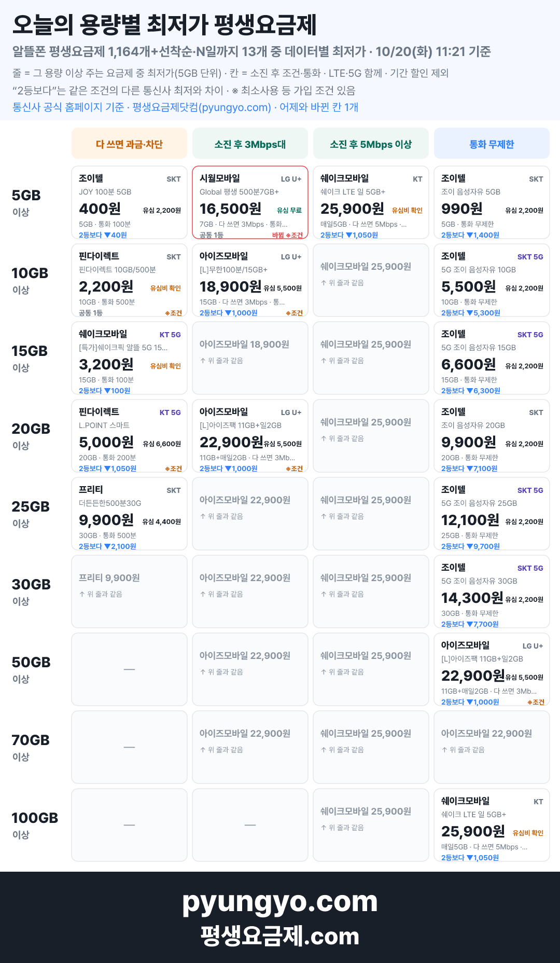Screen dimensions: 560x963
Task: Click the '50GB 이상' row label
Action: click(x=31, y=669)
